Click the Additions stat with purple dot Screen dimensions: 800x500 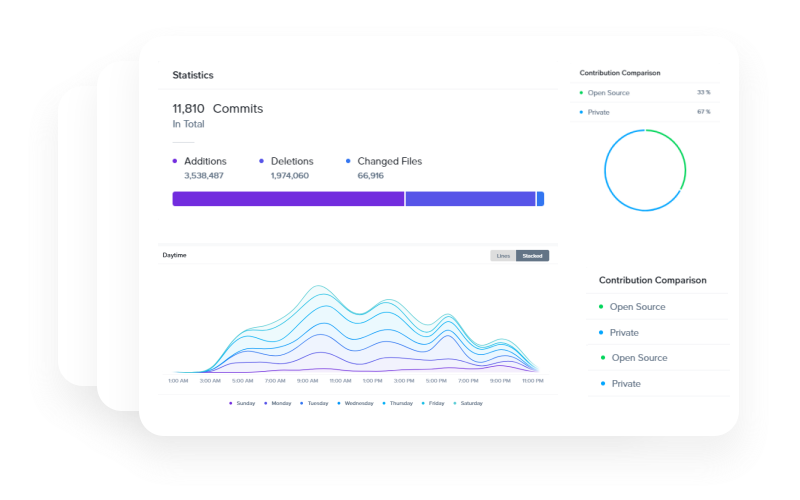click(204, 161)
